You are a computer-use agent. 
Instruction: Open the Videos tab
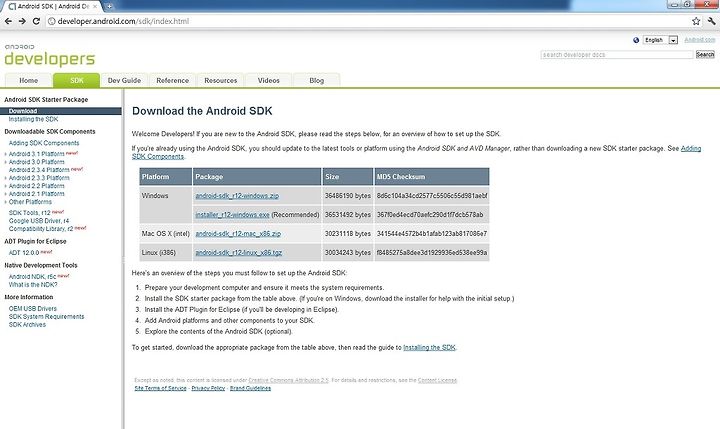pos(269,80)
